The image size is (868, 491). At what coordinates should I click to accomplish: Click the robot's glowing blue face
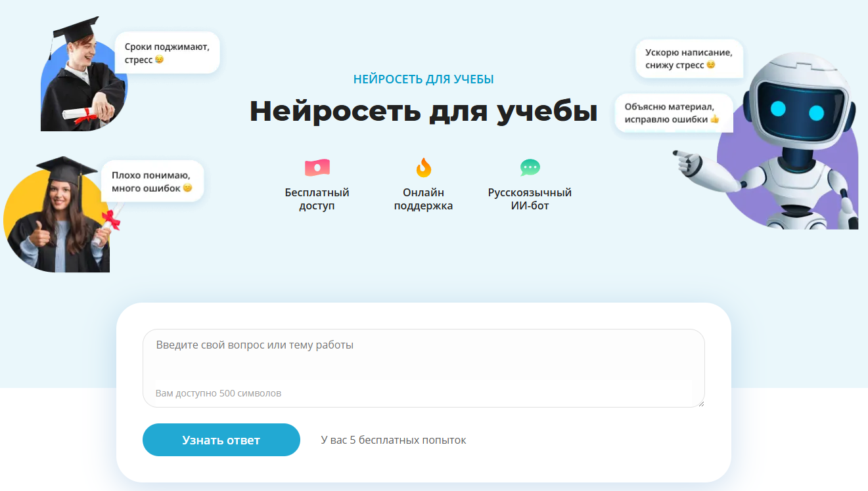point(796,110)
